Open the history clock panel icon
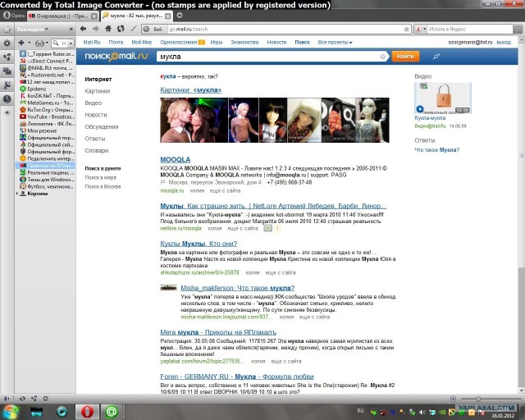 pyautogui.click(x=7, y=98)
